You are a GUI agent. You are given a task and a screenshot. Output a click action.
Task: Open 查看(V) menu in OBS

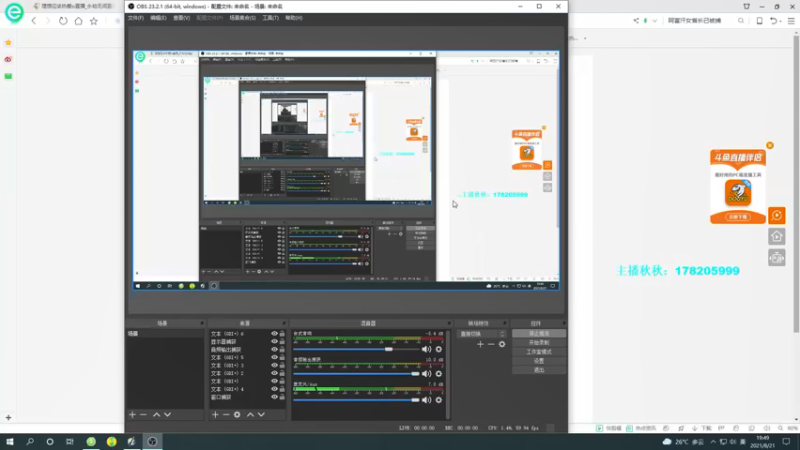(181, 18)
